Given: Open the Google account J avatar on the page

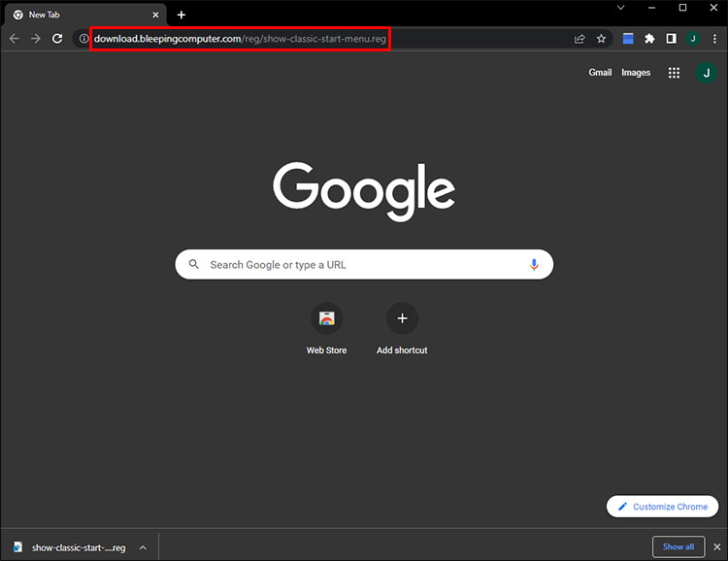Looking at the screenshot, I should click(707, 73).
